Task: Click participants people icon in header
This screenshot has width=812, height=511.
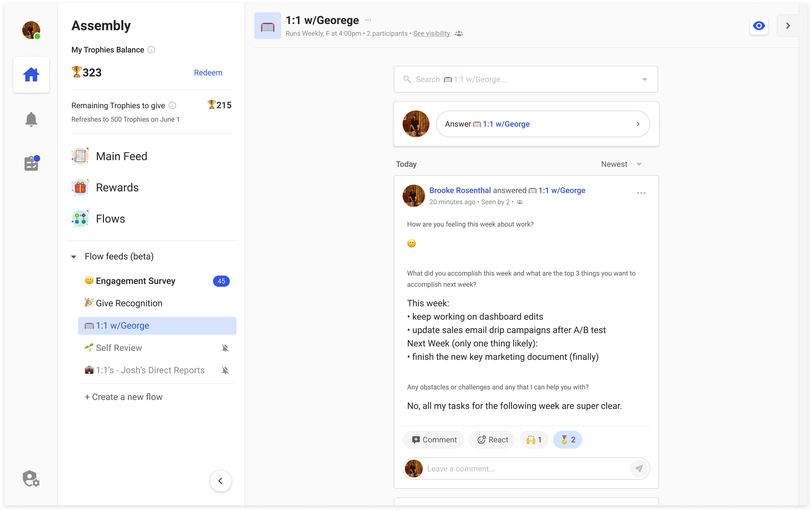Action: 459,34
